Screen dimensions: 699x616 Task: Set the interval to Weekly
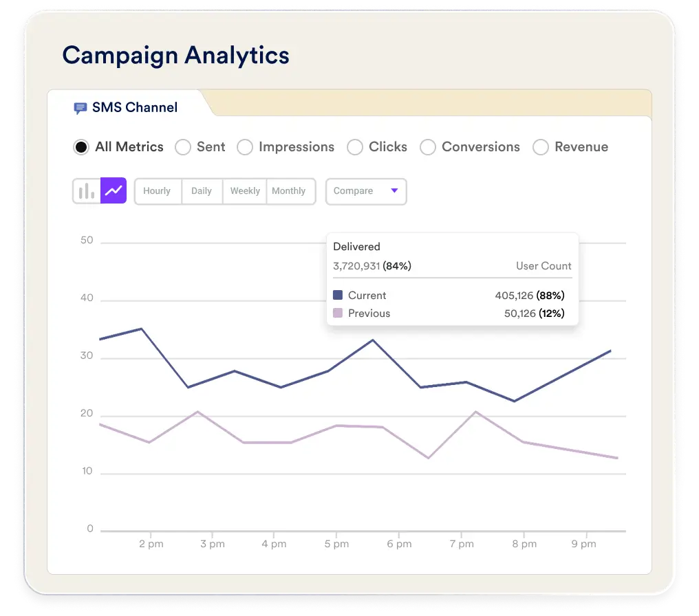[x=245, y=191]
